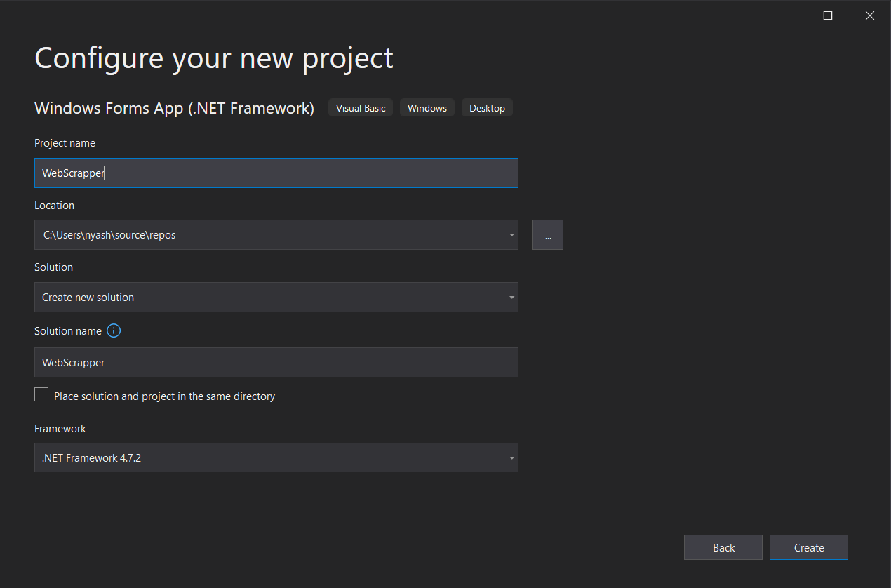The image size is (891, 588).
Task: Open the Solution dropdown showing Create new solution
Action: pyautogui.click(x=276, y=297)
